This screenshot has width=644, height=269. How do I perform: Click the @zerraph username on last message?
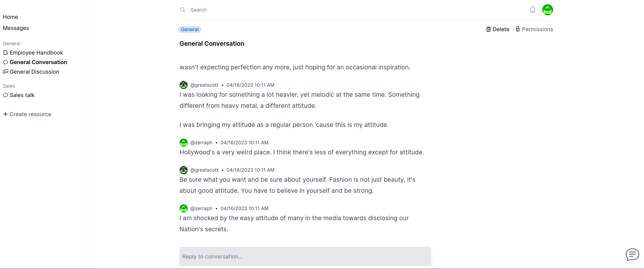click(201, 208)
